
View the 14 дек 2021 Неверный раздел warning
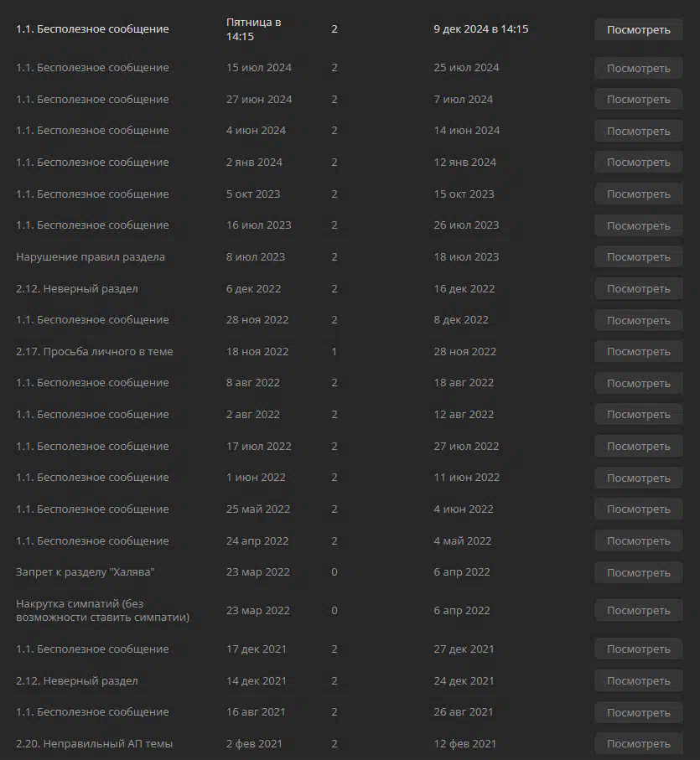639,680
